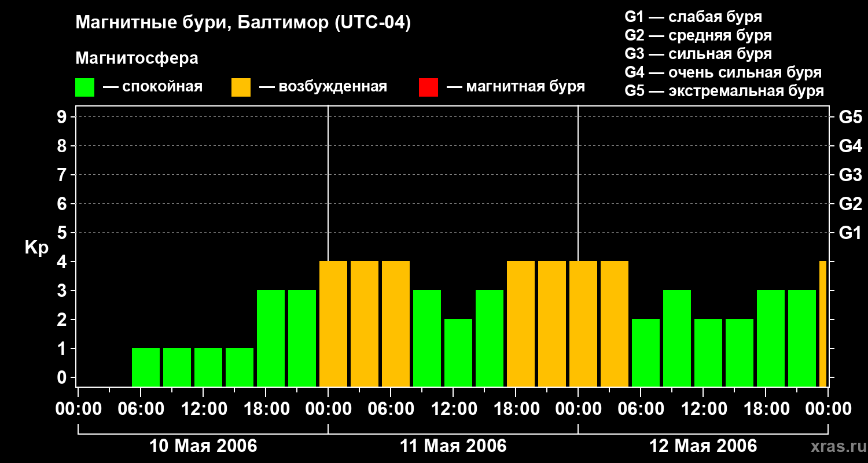Click the "— магнитная буря" legend label
Image resolution: width=868 pixels, height=463 pixels.
coord(516,87)
